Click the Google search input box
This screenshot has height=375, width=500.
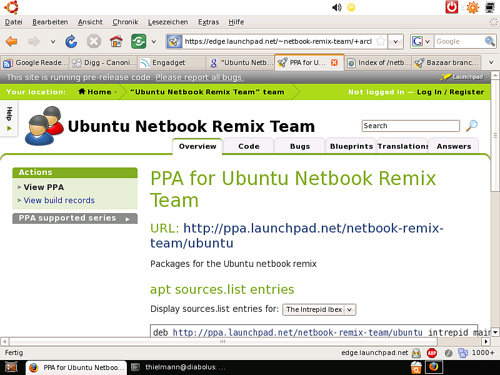point(459,42)
